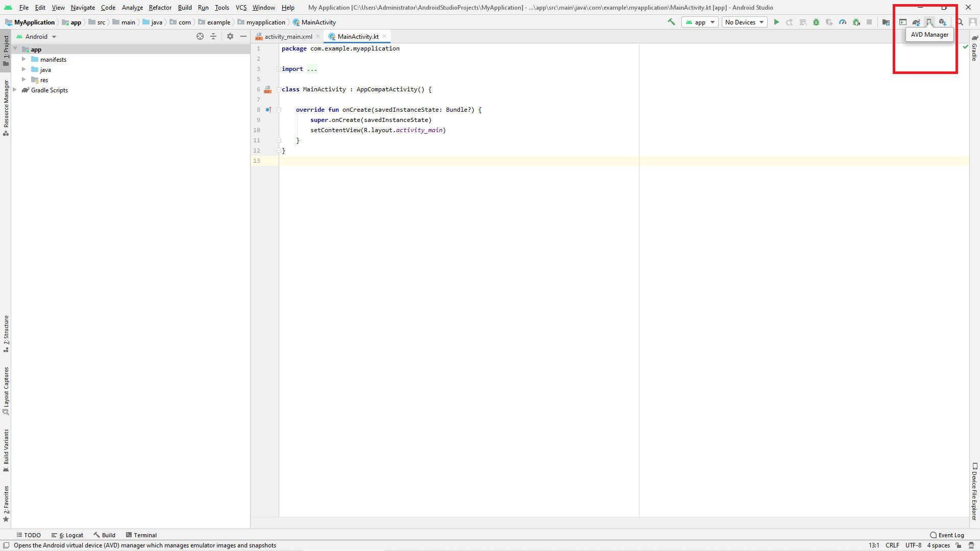
Task: Open the Refactor menu
Action: (x=160, y=8)
